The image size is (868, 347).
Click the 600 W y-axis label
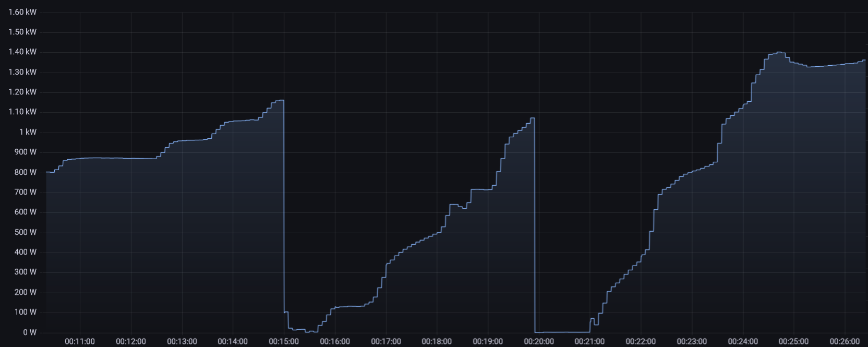coord(26,212)
